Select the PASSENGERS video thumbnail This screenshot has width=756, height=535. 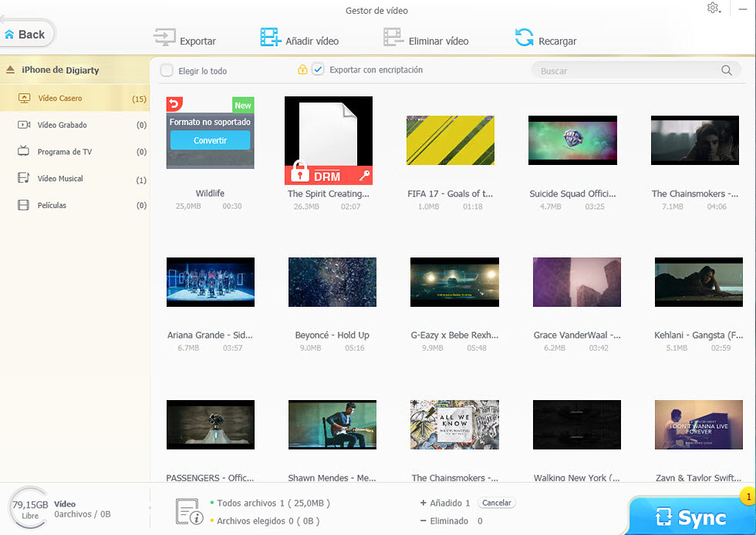pyautogui.click(x=210, y=425)
